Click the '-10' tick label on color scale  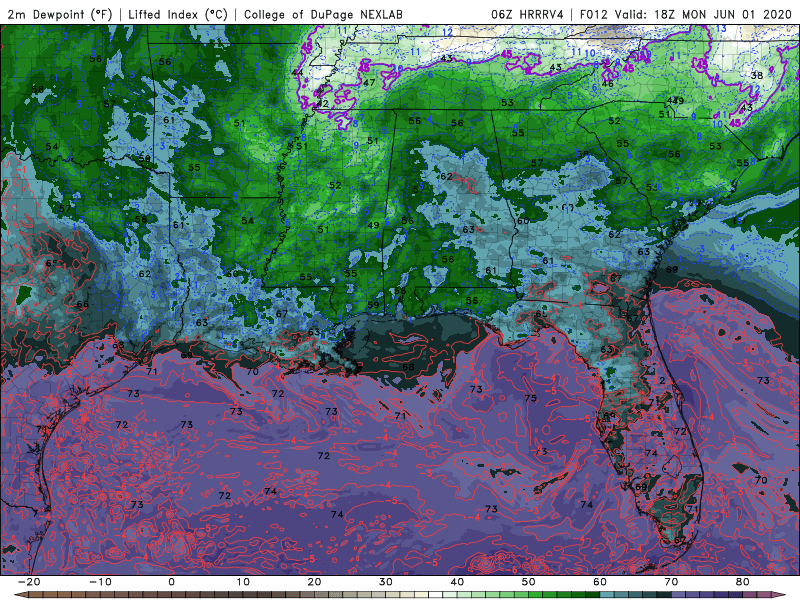100,582
